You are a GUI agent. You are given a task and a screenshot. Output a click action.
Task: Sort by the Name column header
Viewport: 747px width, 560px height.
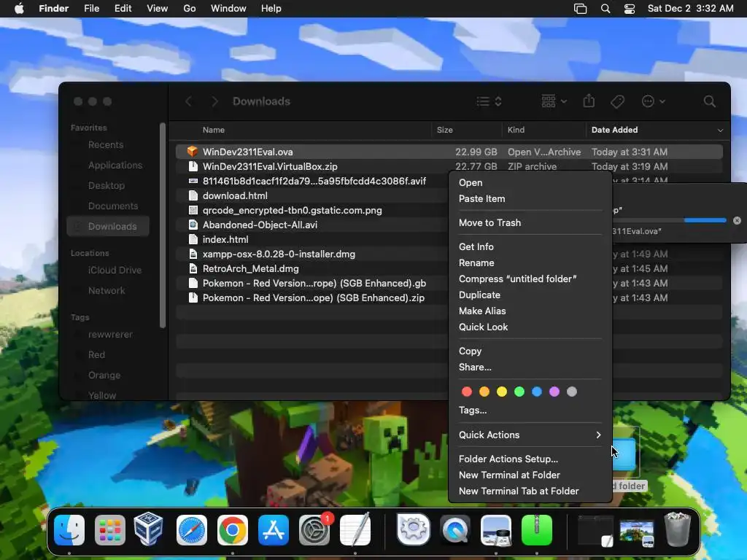coord(214,130)
